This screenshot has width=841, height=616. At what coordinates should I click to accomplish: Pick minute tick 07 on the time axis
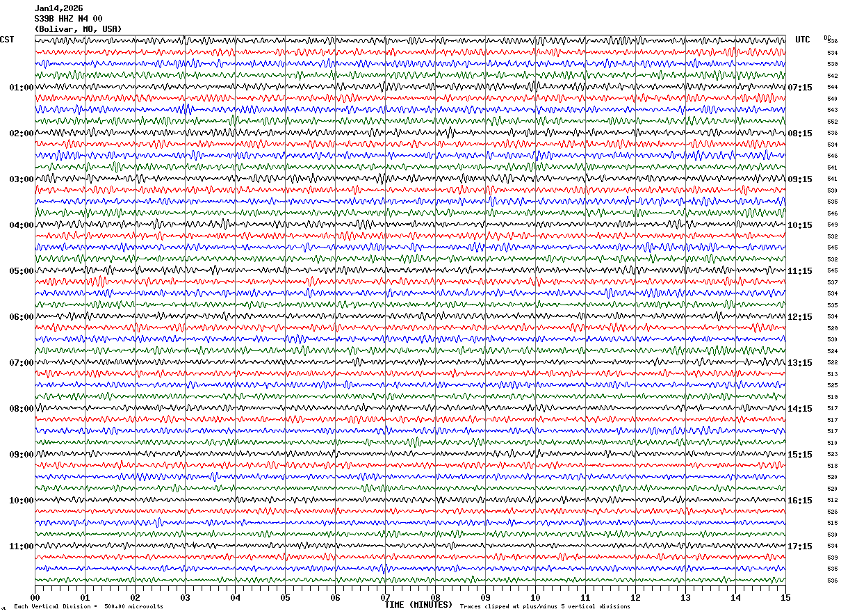point(385,597)
